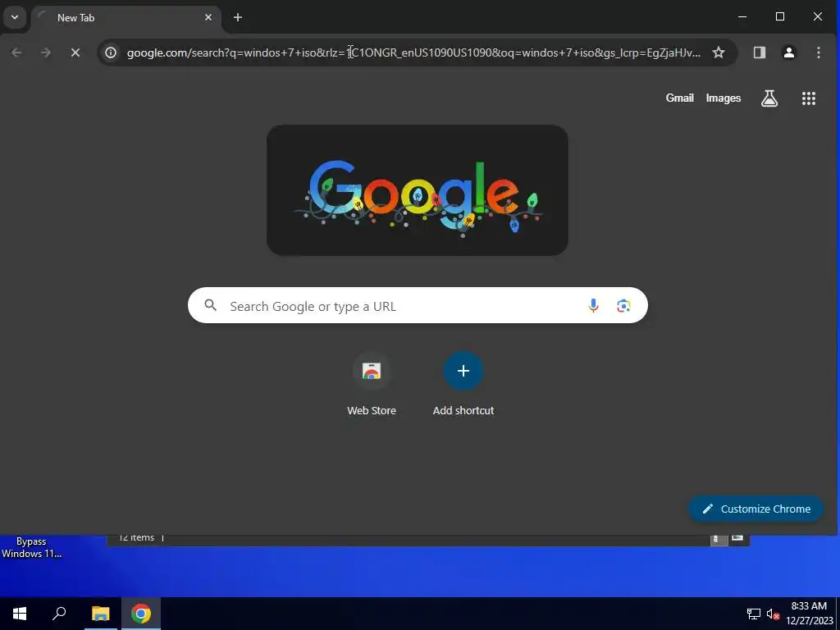Open File Explorer from taskbar

(x=100, y=614)
